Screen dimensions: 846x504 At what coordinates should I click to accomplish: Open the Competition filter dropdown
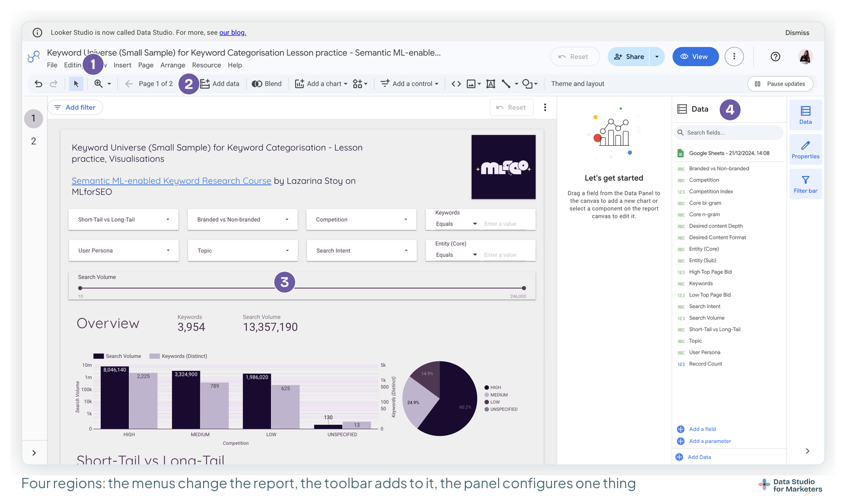point(362,220)
